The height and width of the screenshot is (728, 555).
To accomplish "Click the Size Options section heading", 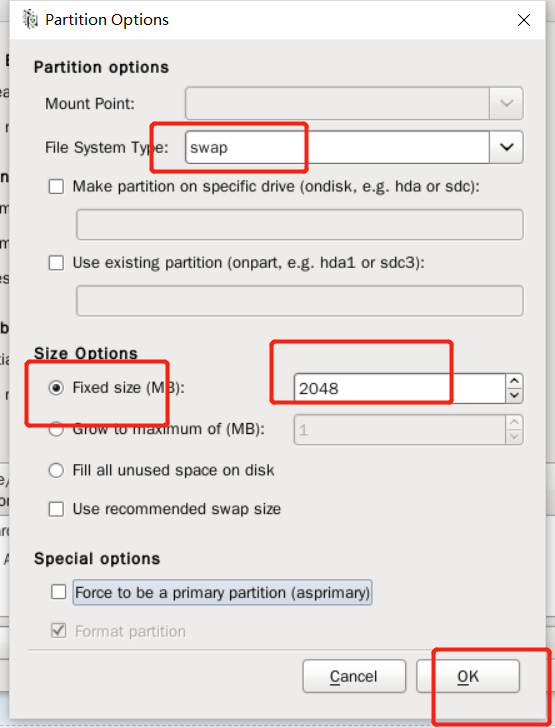I will (86, 353).
